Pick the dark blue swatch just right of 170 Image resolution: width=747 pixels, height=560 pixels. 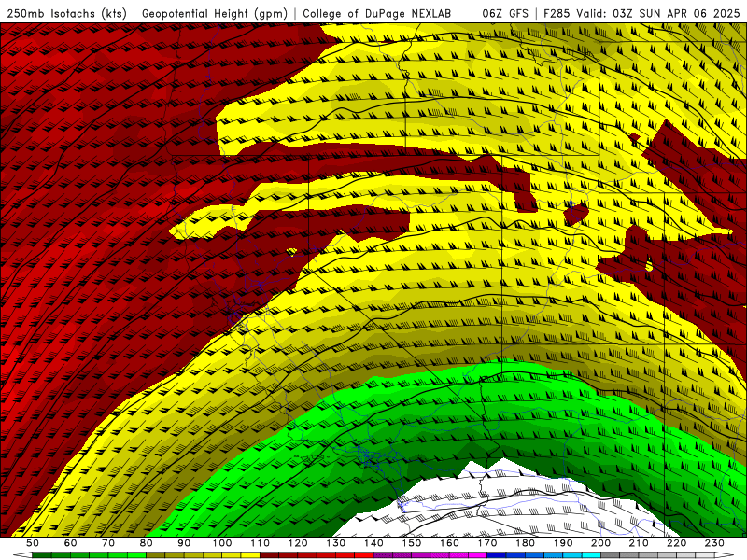point(497,554)
